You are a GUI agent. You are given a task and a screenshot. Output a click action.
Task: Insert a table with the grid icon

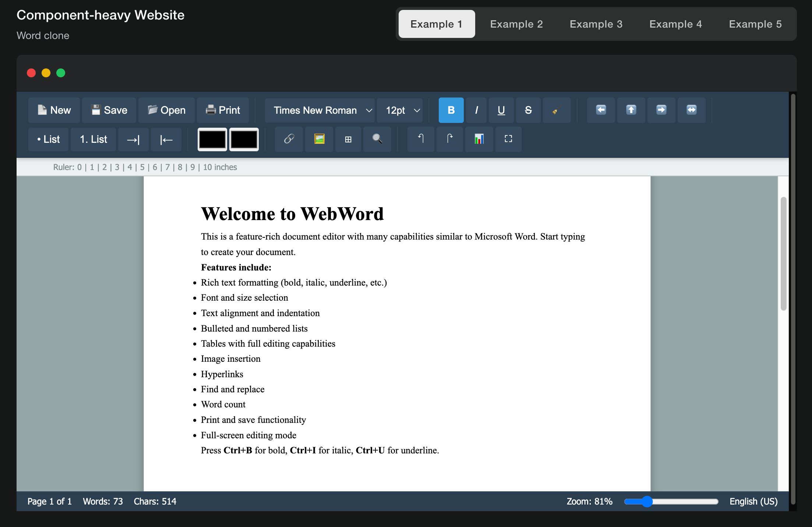pyautogui.click(x=348, y=139)
